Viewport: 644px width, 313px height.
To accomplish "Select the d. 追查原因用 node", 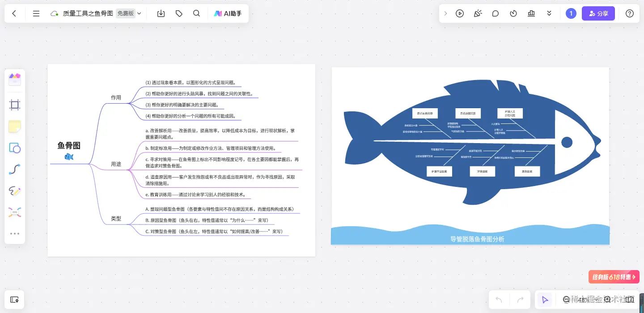I will click(x=220, y=180).
